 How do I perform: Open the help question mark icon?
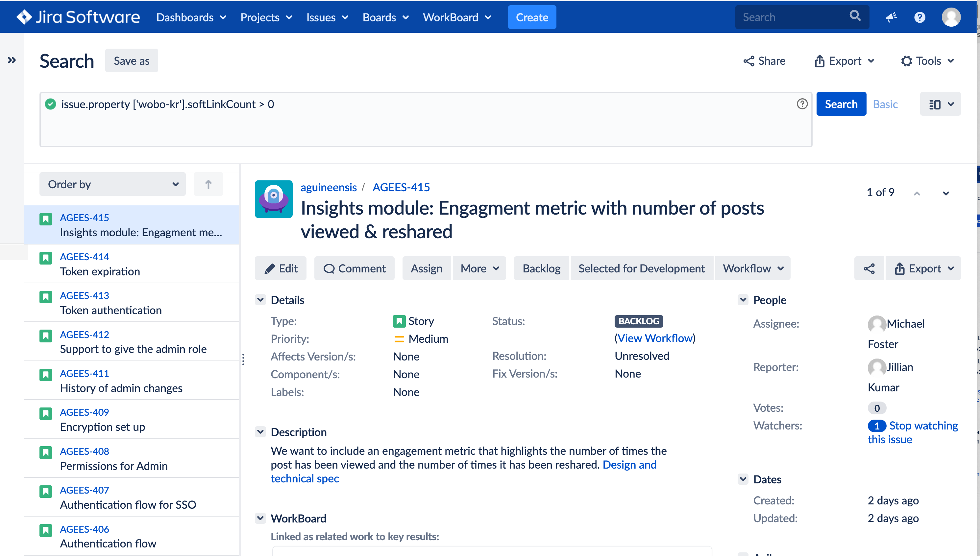pos(919,17)
